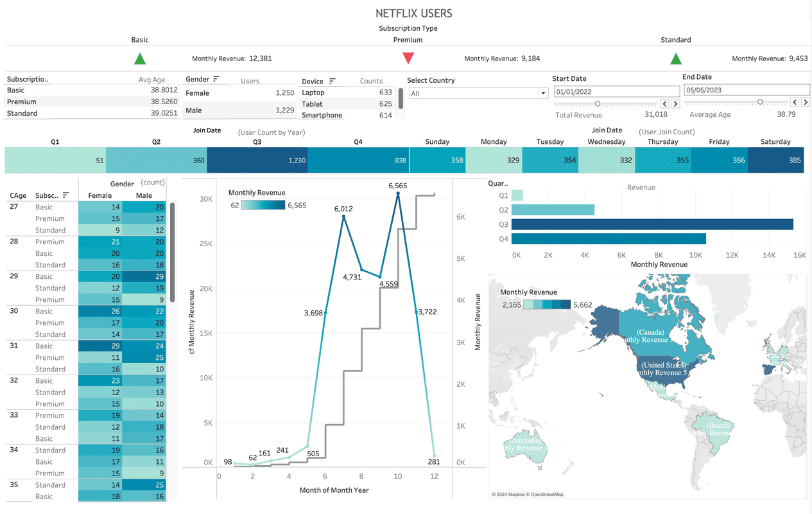
Task: Click the red down triangle under Premium
Action: 408,58
